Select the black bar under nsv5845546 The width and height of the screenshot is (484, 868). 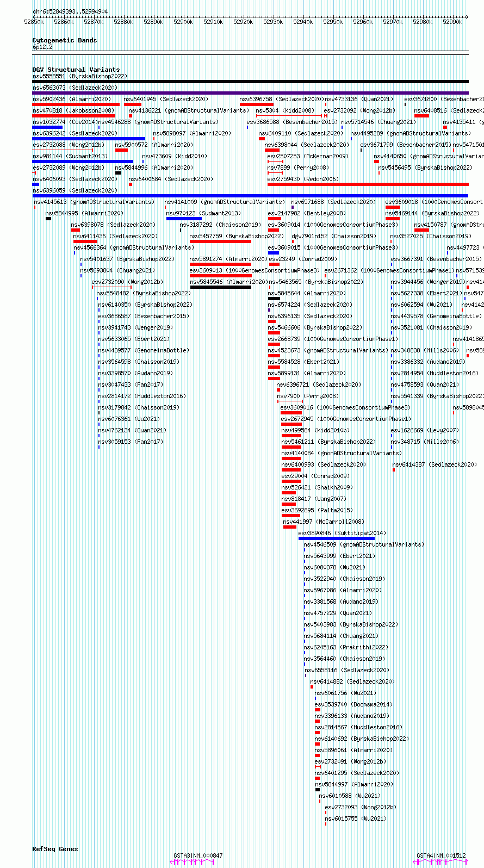[x=221, y=287]
